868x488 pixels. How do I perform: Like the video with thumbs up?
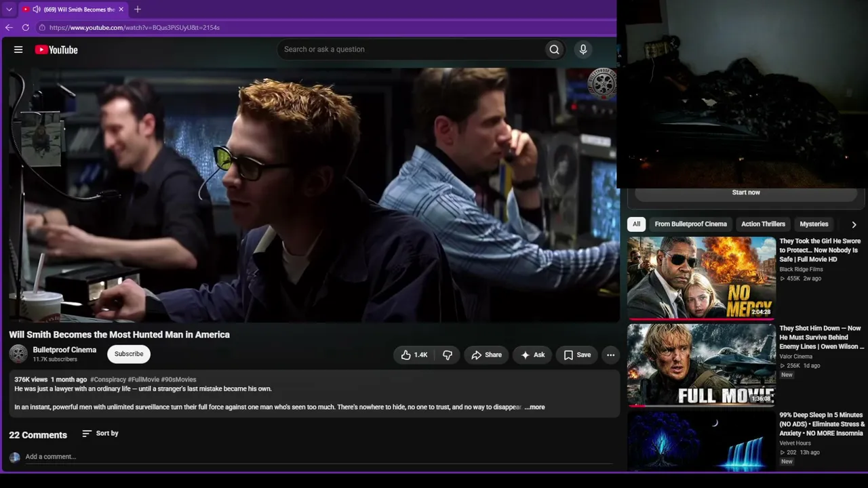click(414, 355)
